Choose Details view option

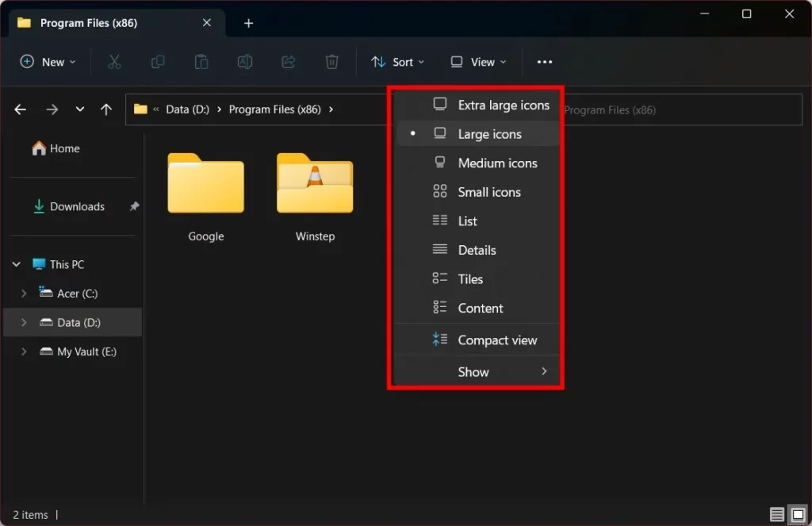click(x=478, y=250)
